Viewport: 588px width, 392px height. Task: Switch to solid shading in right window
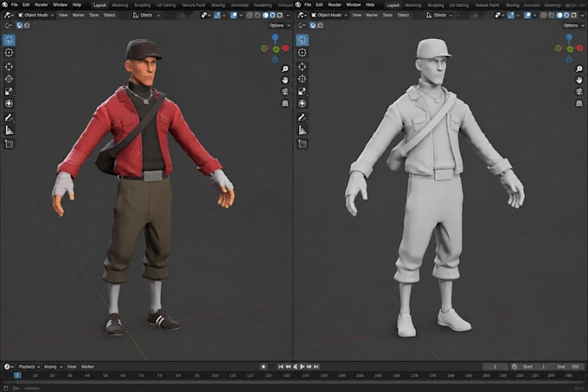pyautogui.click(x=559, y=16)
